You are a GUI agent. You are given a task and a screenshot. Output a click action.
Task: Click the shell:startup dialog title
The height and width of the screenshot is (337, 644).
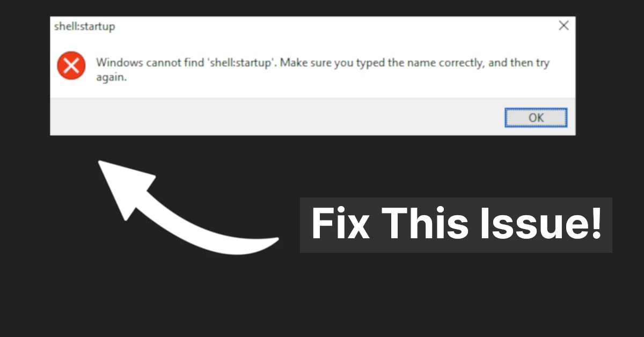pos(85,26)
